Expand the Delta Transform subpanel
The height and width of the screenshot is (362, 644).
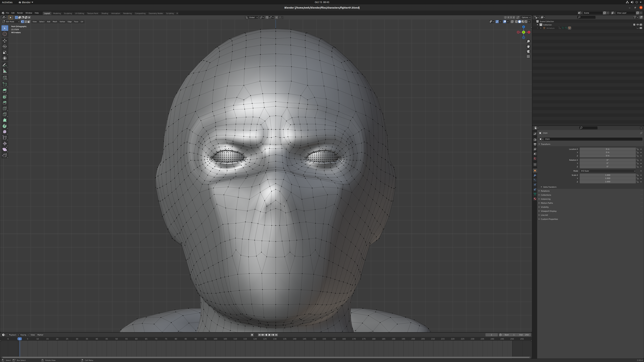click(x=550, y=187)
